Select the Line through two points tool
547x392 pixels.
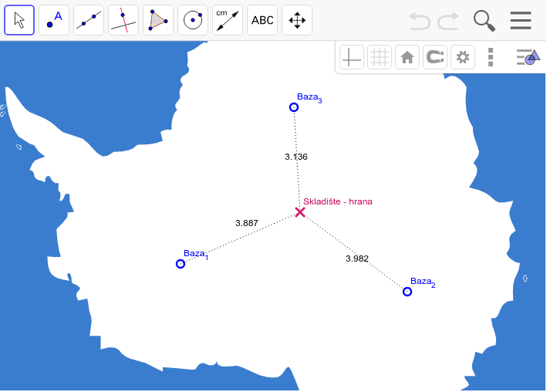click(x=89, y=20)
